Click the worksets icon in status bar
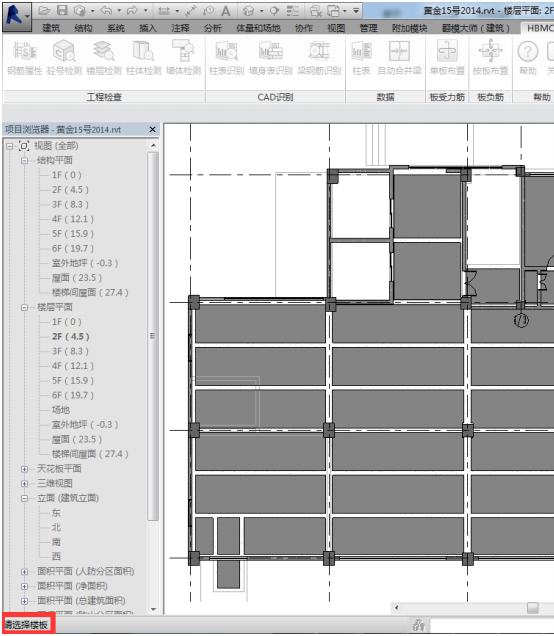This screenshot has width=554, height=636. click(x=419, y=625)
